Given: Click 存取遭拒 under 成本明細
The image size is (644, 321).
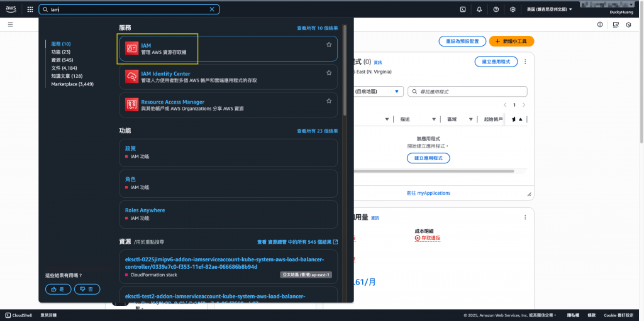Looking at the screenshot, I should [428, 238].
